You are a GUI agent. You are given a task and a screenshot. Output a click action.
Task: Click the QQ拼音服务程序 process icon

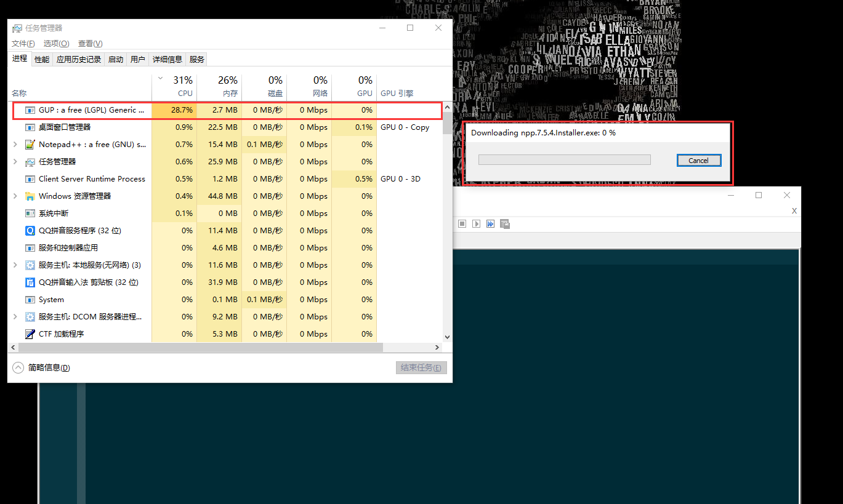coord(30,231)
